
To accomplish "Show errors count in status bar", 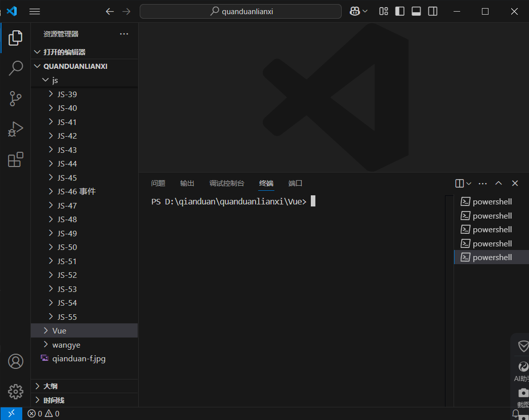I will [x=35, y=413].
